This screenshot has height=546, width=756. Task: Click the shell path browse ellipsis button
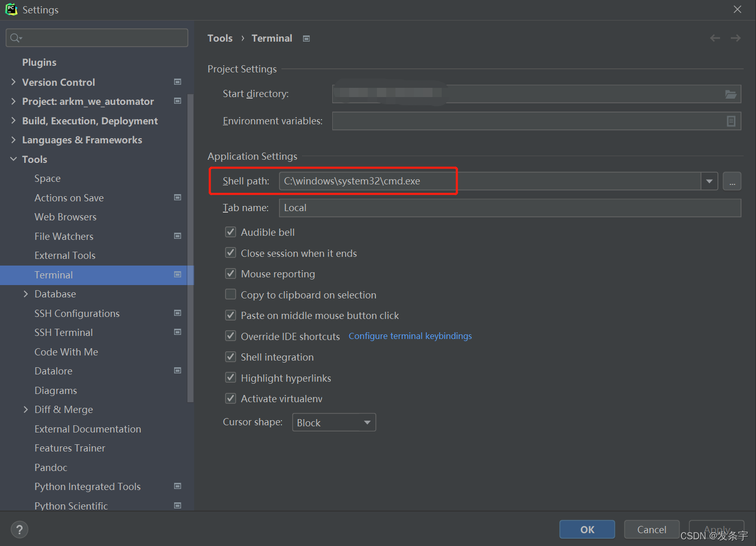[x=732, y=181]
